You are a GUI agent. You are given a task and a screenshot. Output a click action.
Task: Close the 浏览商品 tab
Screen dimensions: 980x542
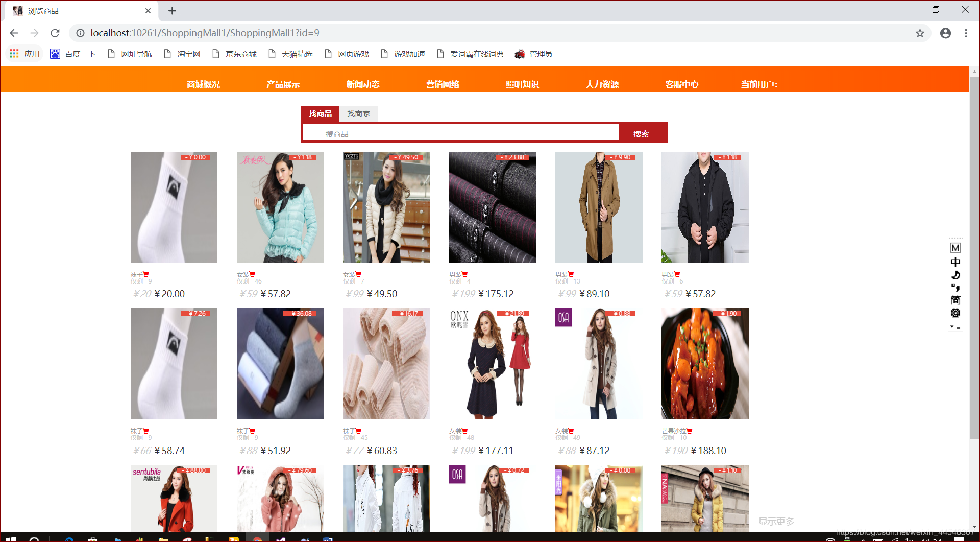(148, 11)
